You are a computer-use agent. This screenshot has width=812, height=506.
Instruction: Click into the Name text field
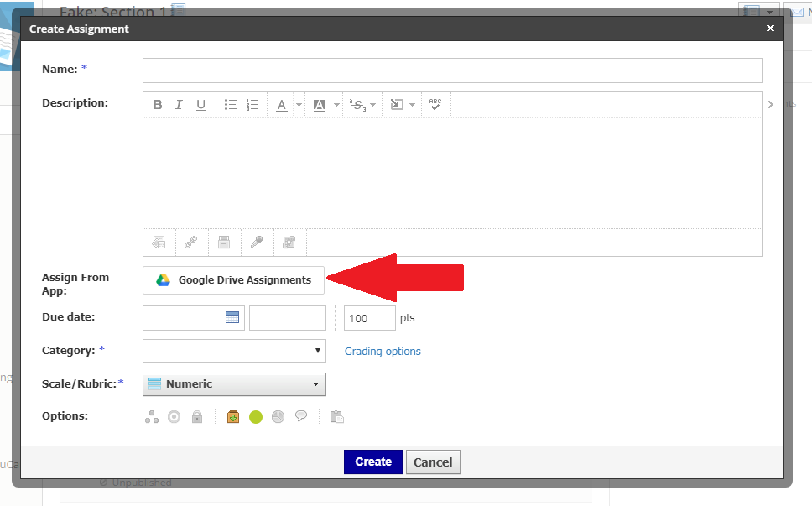click(452, 70)
